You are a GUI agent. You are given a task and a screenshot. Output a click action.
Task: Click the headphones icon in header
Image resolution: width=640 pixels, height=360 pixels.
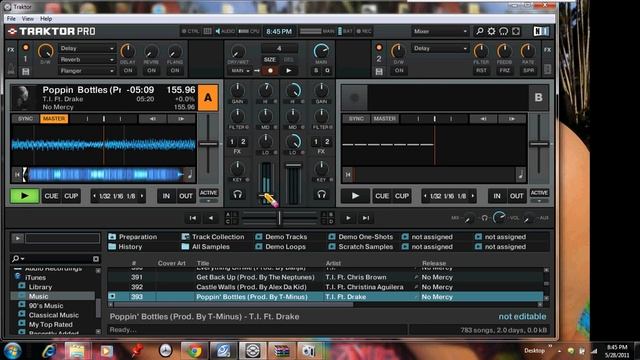tap(504, 31)
